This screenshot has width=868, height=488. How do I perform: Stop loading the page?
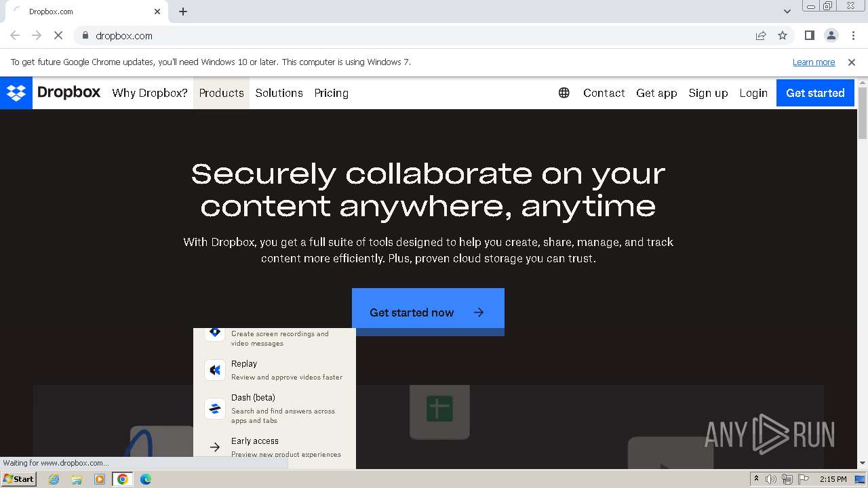[58, 35]
